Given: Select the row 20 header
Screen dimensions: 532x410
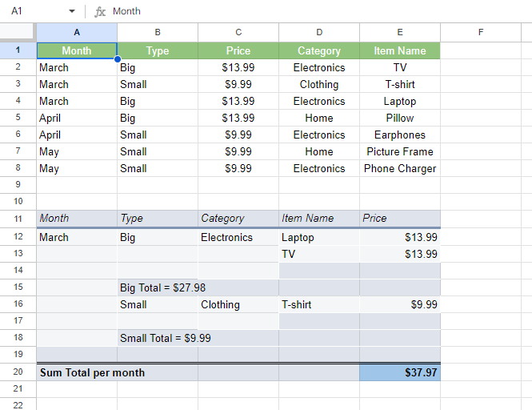Looking at the screenshot, I should point(18,372).
